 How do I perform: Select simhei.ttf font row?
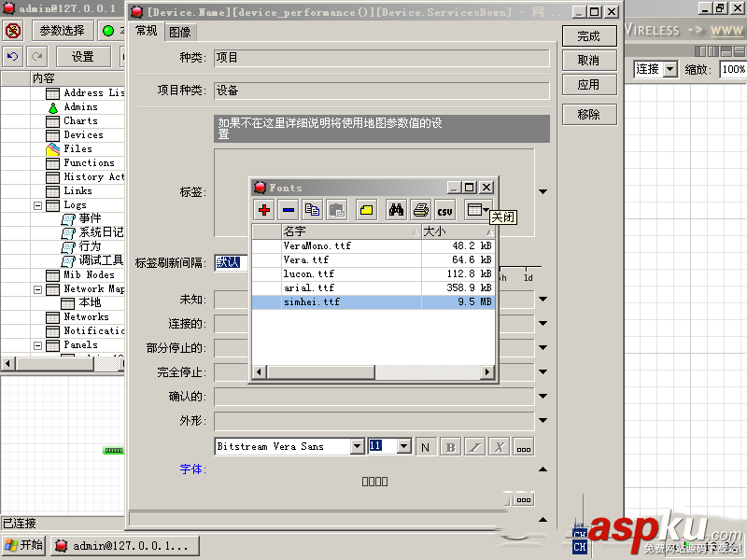pyautogui.click(x=373, y=301)
